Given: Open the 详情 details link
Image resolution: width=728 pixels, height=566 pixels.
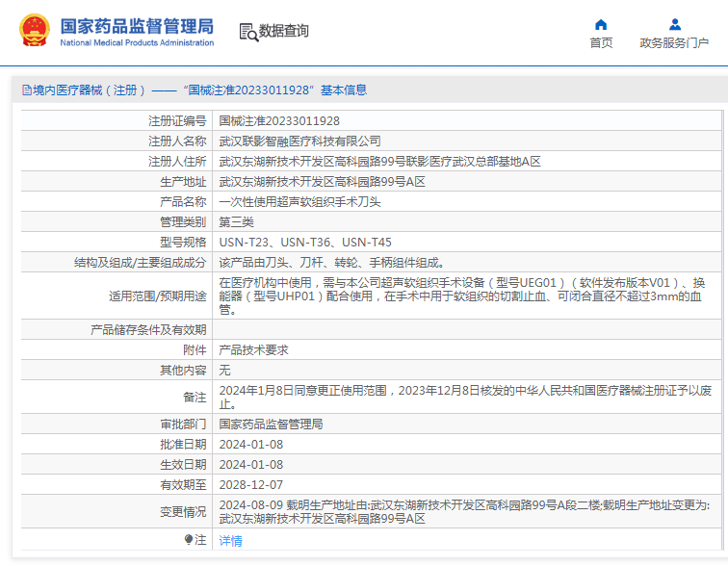Looking at the screenshot, I should pos(230,540).
